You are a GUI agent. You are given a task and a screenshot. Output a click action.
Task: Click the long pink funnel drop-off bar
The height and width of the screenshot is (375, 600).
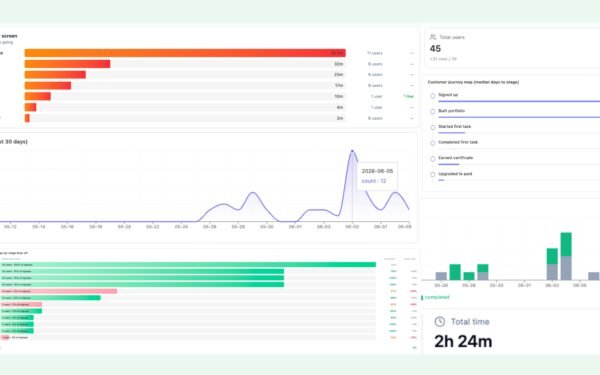click(58, 291)
